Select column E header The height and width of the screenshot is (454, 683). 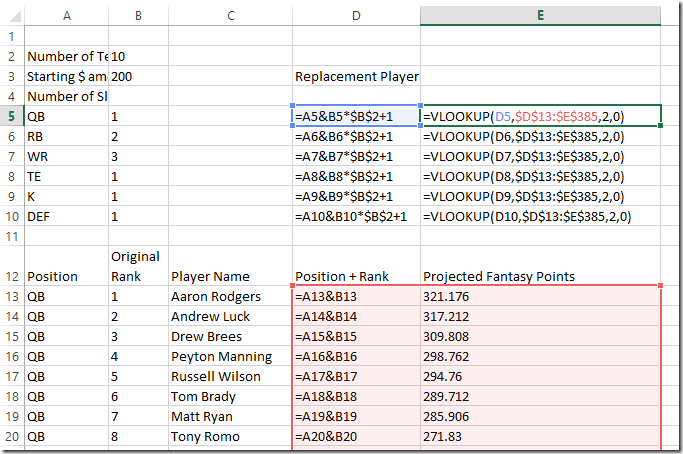click(541, 16)
